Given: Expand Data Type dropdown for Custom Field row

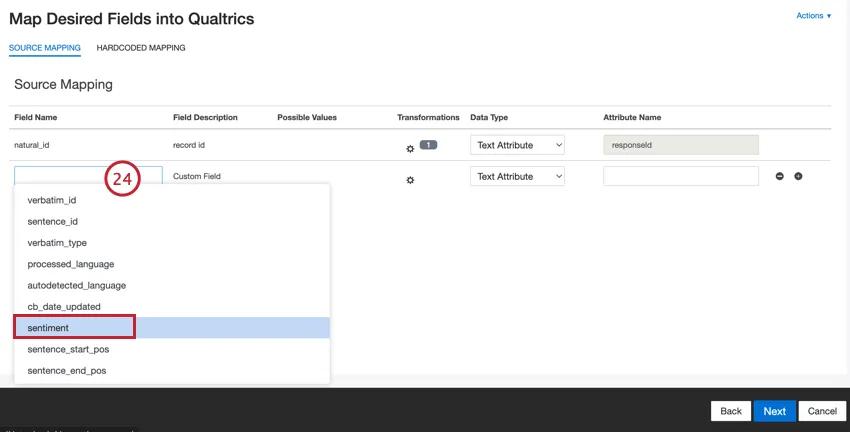Looking at the screenshot, I should [x=518, y=176].
